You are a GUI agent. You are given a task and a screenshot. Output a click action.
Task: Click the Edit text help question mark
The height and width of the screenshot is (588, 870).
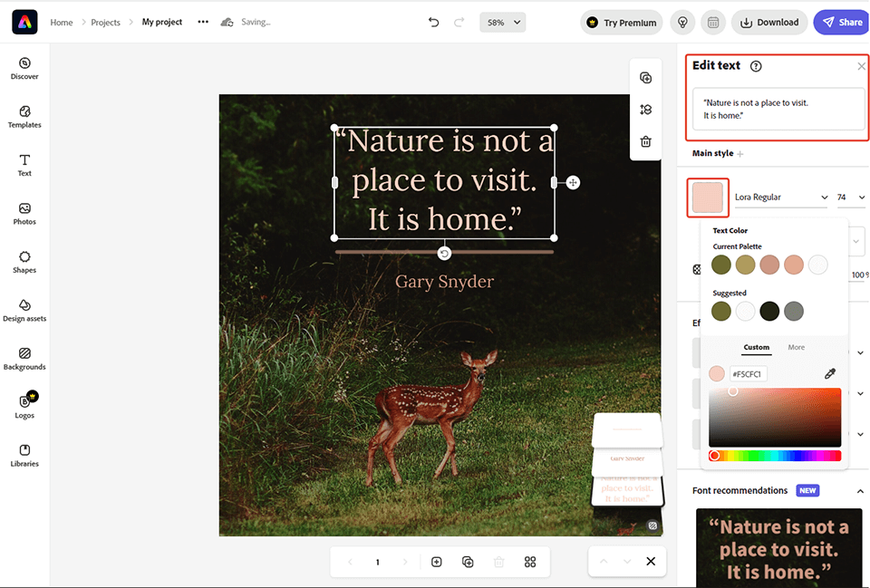pos(756,66)
